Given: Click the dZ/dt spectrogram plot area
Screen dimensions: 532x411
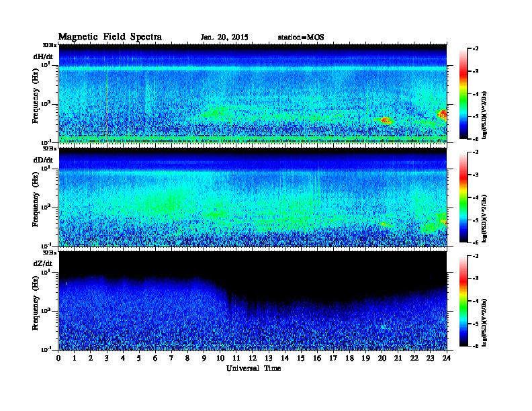Looking at the screenshot, I should [x=253, y=301].
